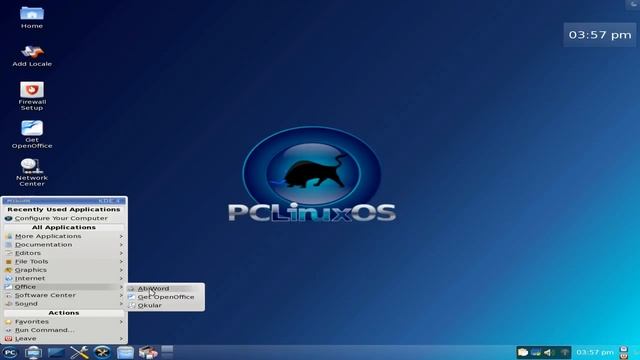
Task: Open the Network Center desktop icon
Action: point(32,173)
